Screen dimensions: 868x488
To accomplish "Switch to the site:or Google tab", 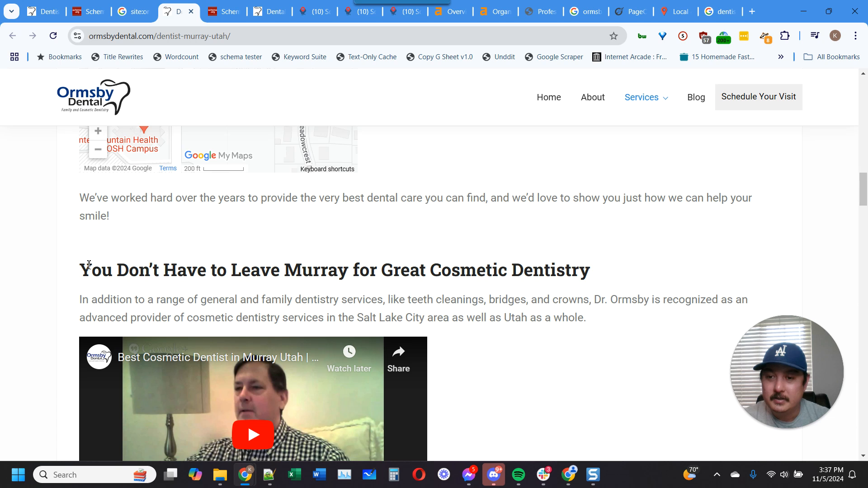I will pyautogui.click(x=134, y=12).
